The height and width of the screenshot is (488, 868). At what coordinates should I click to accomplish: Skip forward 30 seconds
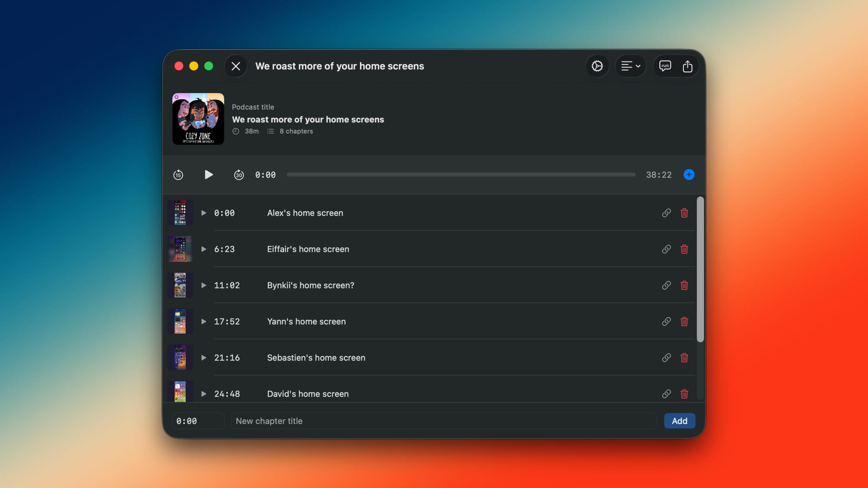(239, 175)
